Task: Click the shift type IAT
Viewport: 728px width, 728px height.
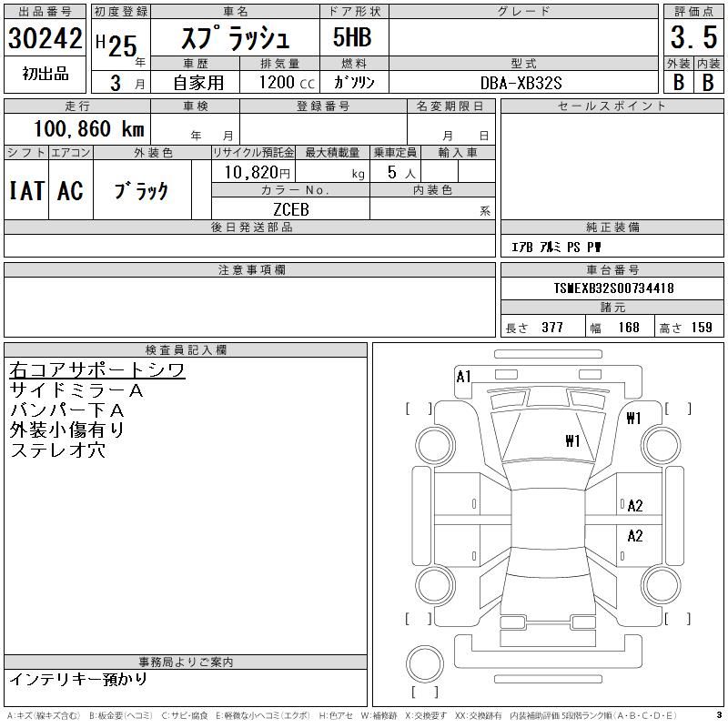Action: [26, 190]
